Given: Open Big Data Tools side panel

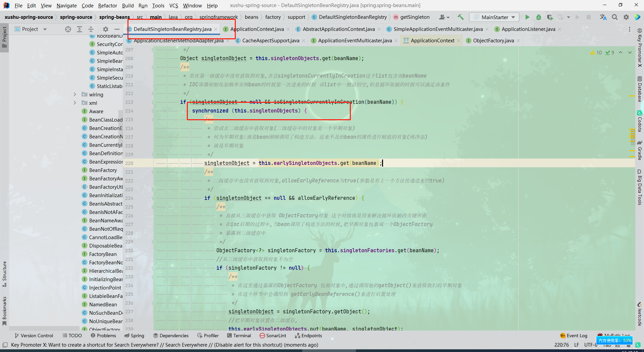Looking at the screenshot, I should click(x=640, y=187).
